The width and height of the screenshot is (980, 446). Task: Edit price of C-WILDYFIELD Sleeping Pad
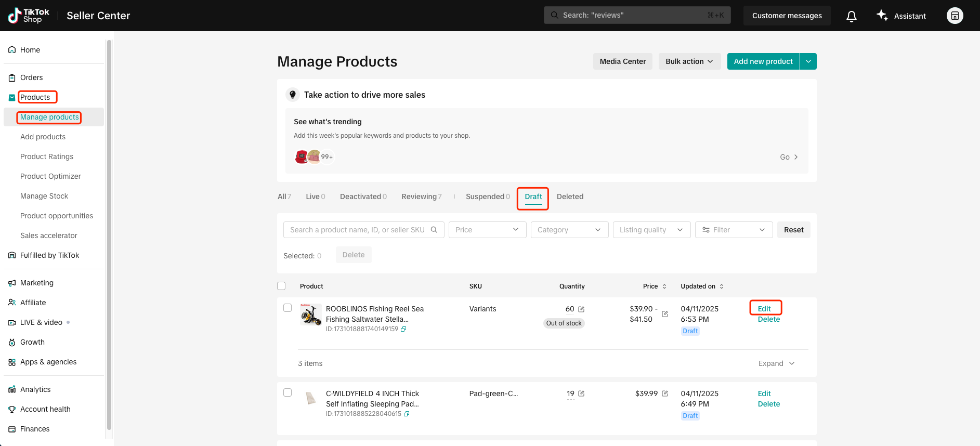(x=665, y=393)
